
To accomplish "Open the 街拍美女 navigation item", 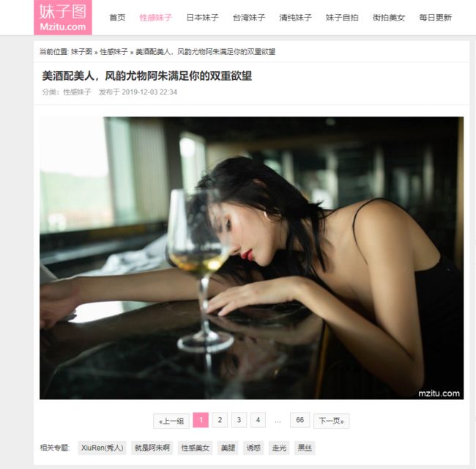I will [389, 18].
